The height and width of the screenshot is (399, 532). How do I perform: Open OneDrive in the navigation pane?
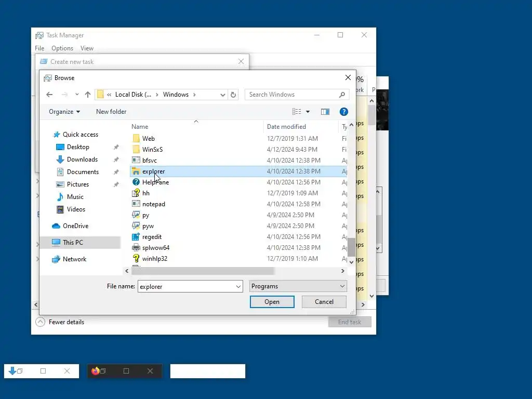pos(75,226)
